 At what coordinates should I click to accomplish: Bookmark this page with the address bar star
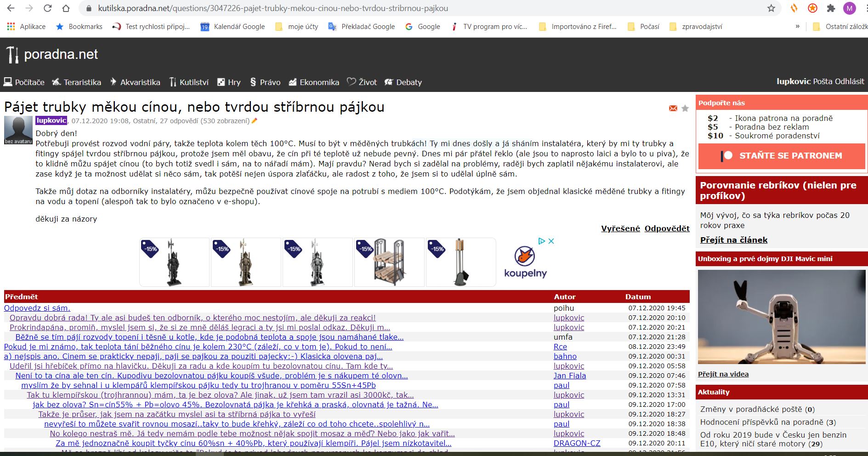click(771, 8)
